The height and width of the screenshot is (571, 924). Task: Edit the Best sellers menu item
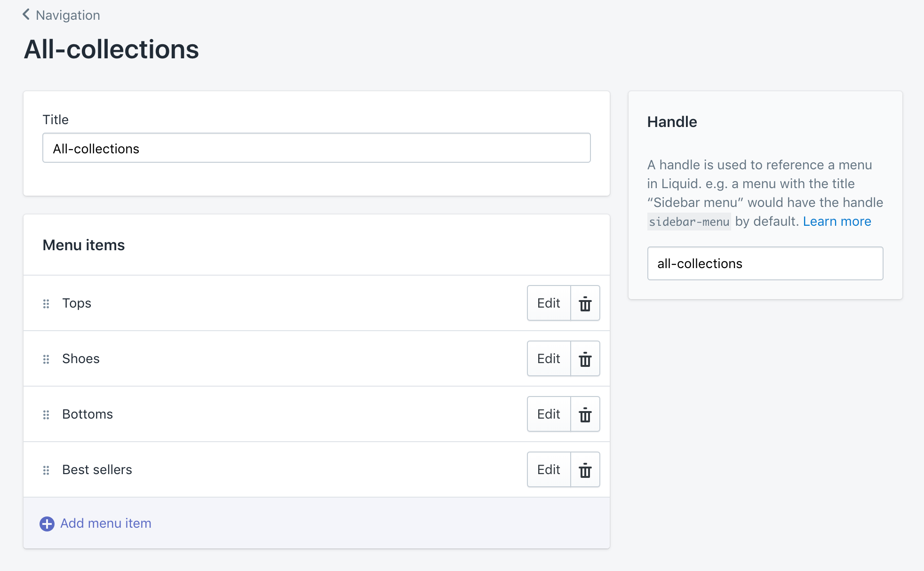pos(548,469)
